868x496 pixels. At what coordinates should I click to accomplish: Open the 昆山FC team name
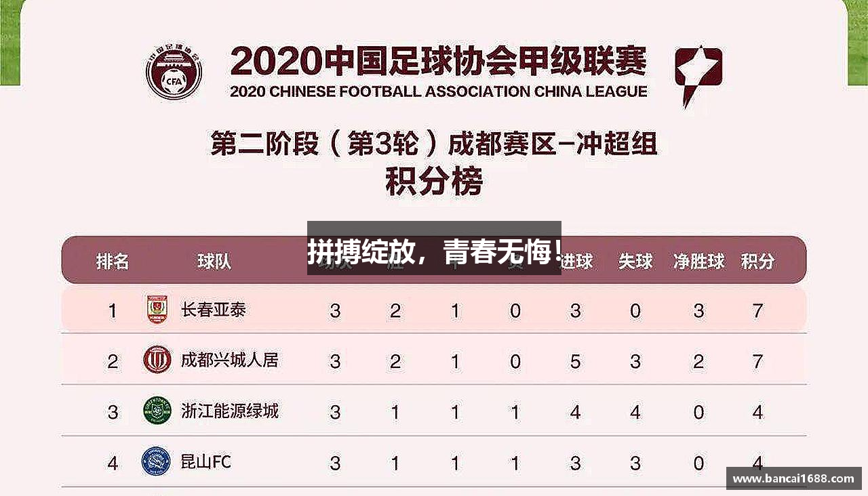pyautogui.click(x=206, y=462)
